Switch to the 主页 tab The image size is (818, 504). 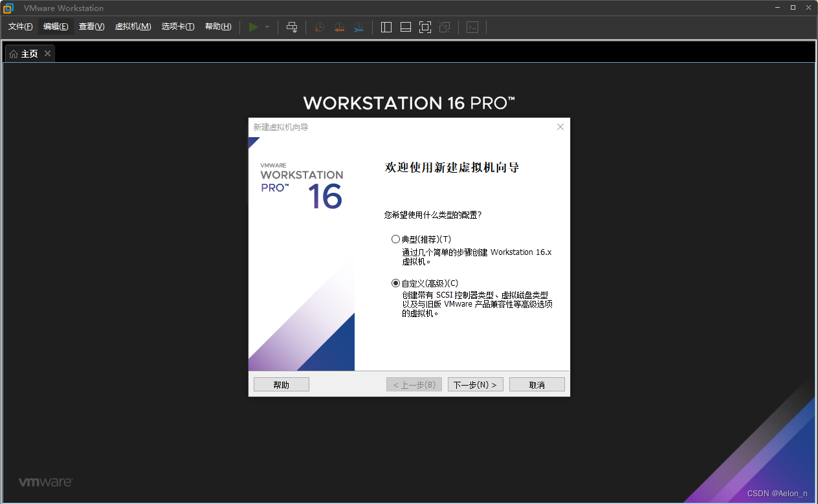(x=30, y=54)
